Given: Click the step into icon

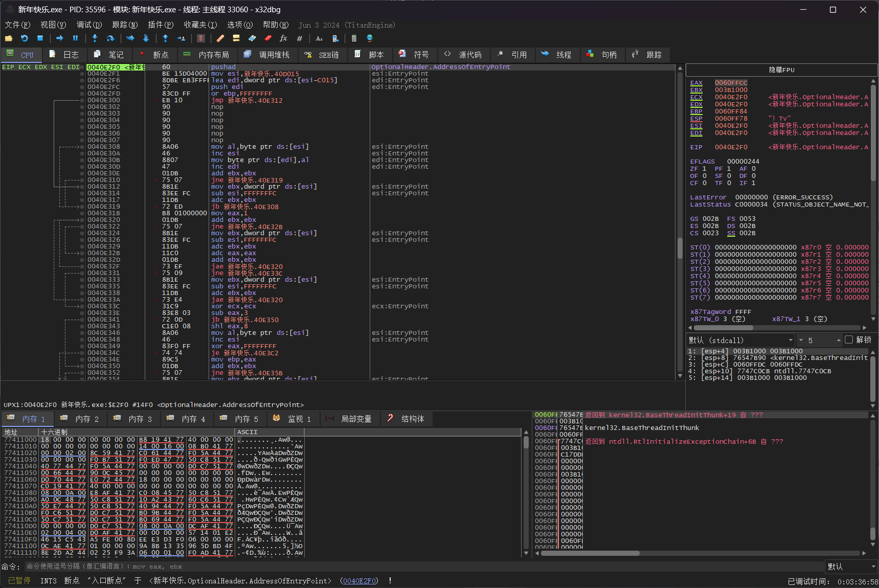Looking at the screenshot, I should (95, 38).
